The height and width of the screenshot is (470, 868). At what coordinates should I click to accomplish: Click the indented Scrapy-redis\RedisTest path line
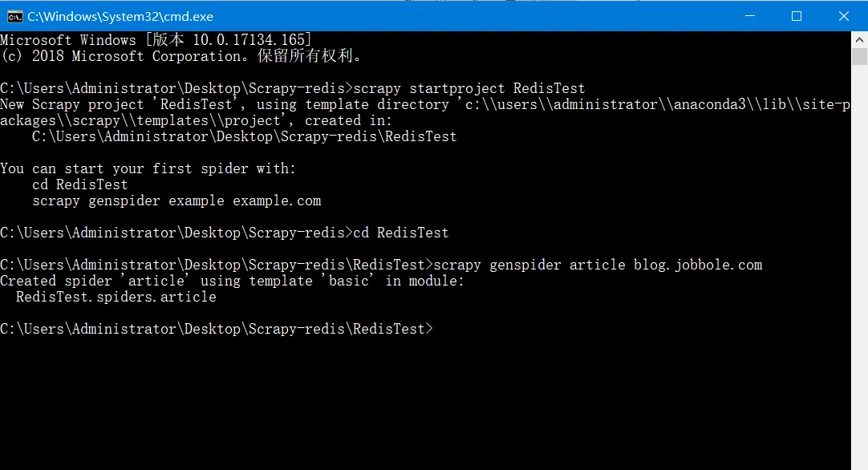244,136
